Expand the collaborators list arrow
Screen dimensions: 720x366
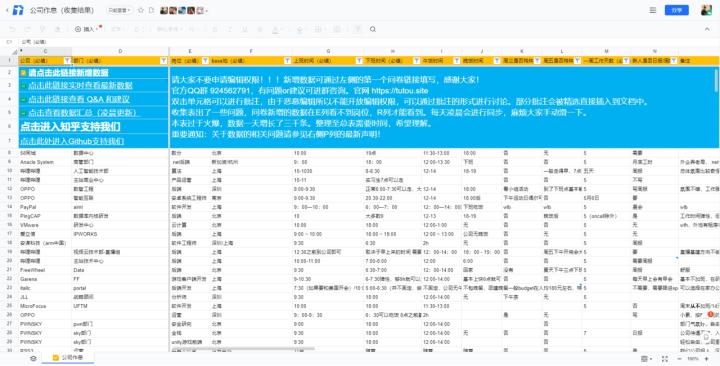(x=207, y=11)
